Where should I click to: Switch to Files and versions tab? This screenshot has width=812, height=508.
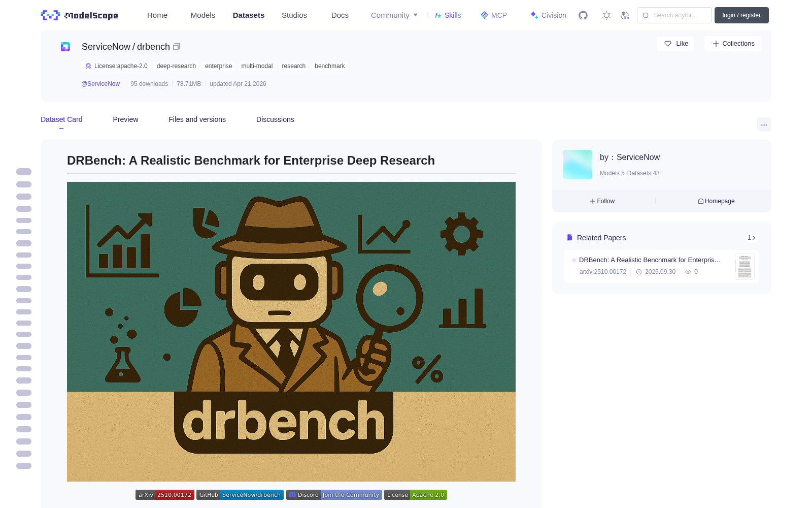[x=197, y=119]
